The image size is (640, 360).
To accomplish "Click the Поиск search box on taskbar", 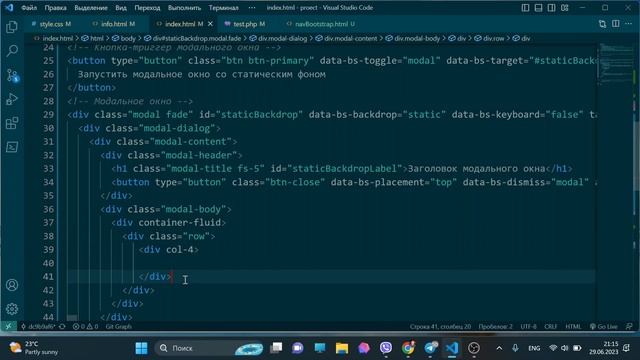I will (209, 348).
